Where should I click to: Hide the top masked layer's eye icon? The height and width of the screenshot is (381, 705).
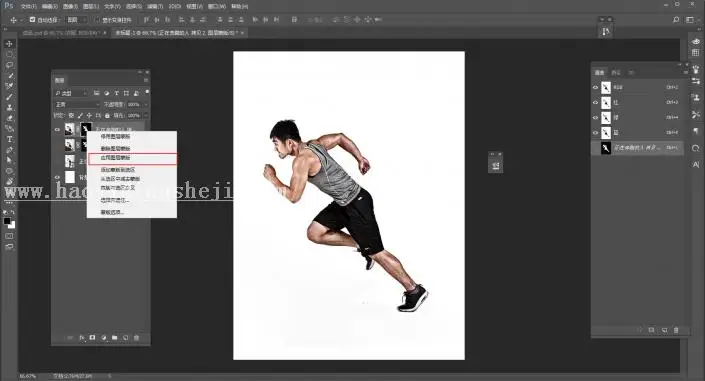point(57,130)
